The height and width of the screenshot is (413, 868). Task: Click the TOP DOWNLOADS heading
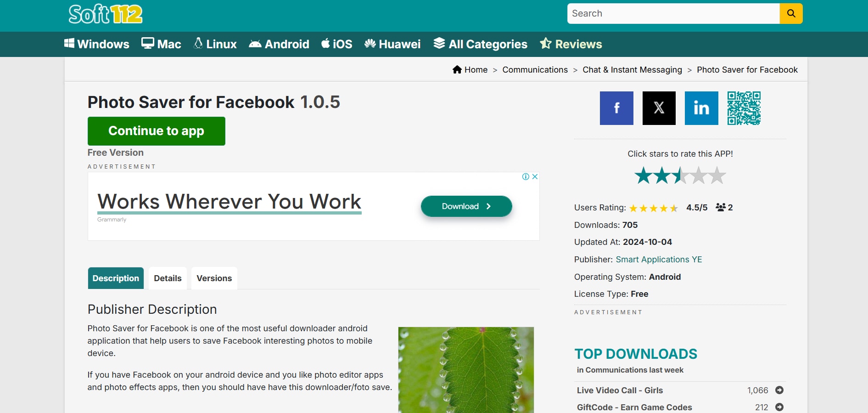coord(636,354)
